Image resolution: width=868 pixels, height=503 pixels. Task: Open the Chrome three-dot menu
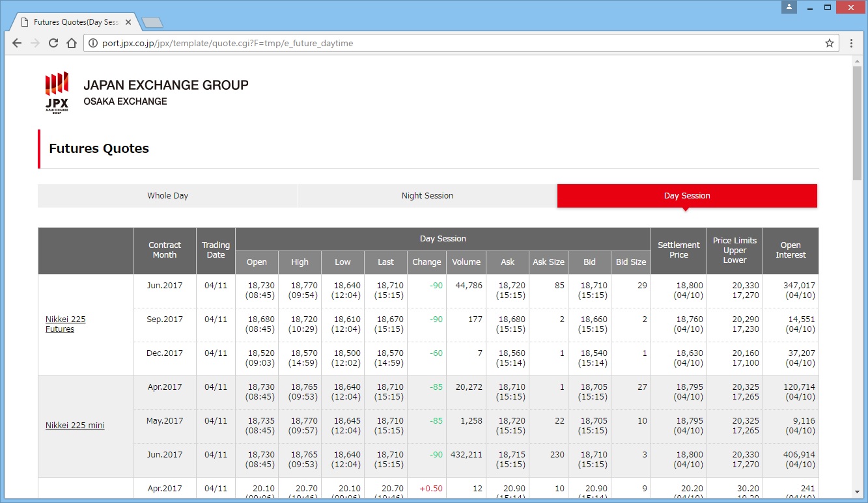point(851,43)
